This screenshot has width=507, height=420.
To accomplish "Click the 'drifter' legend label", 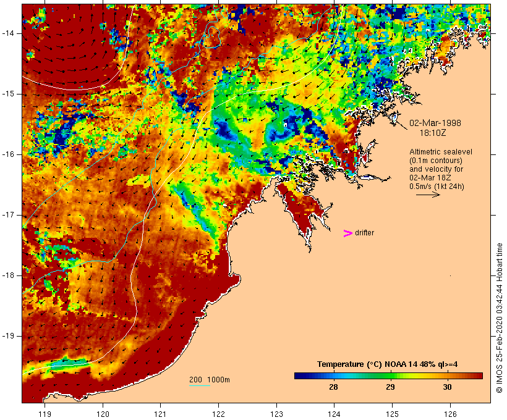I will (364, 233).
